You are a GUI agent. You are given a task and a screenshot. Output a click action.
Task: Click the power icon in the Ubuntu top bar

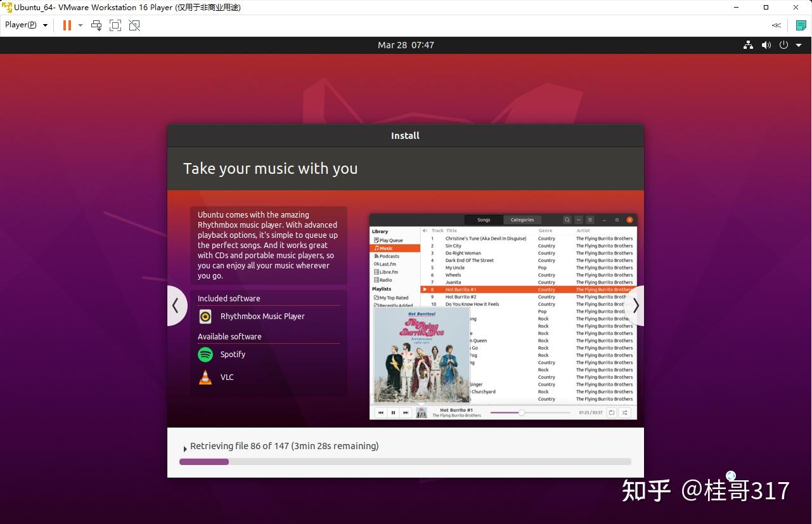point(783,45)
